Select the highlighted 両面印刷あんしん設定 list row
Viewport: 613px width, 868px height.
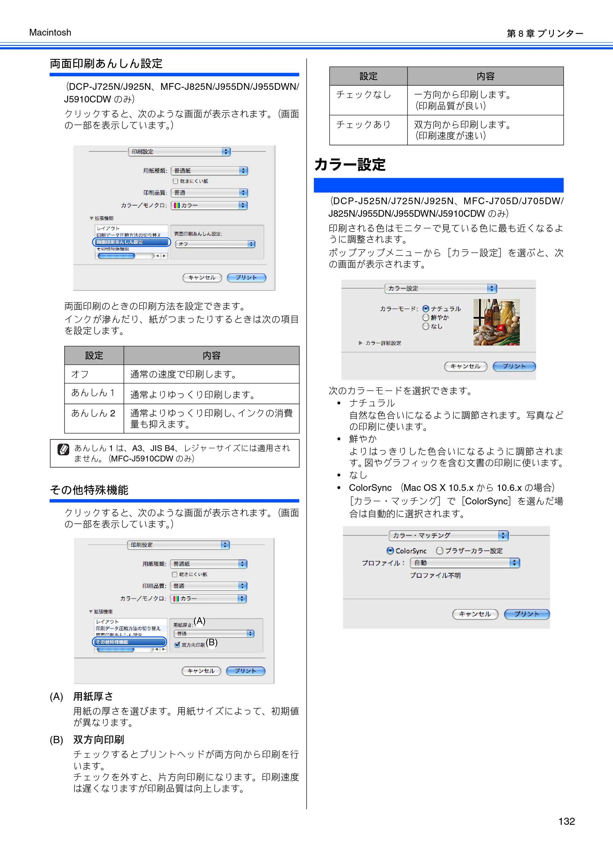[131, 242]
